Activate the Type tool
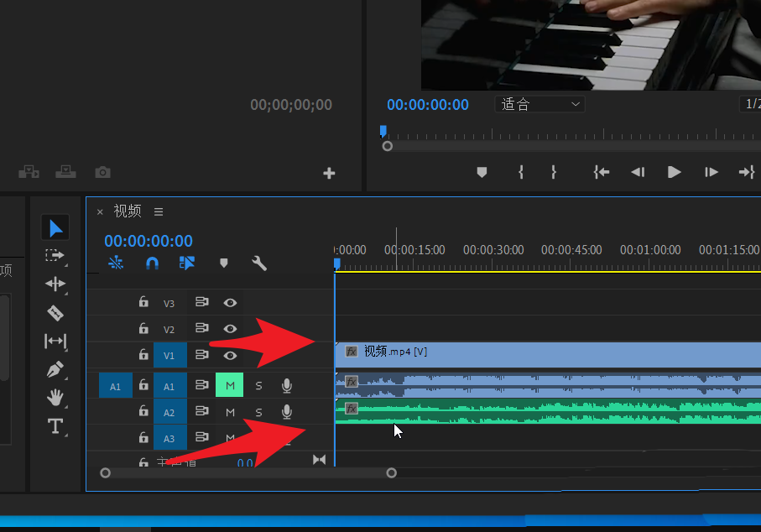The height and width of the screenshot is (532, 761). point(55,426)
